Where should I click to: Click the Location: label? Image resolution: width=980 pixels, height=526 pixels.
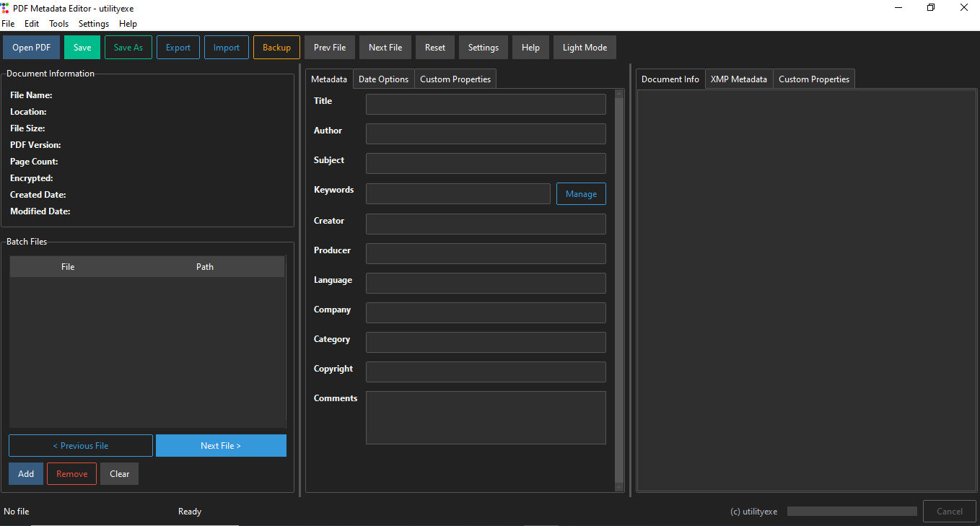pos(28,112)
